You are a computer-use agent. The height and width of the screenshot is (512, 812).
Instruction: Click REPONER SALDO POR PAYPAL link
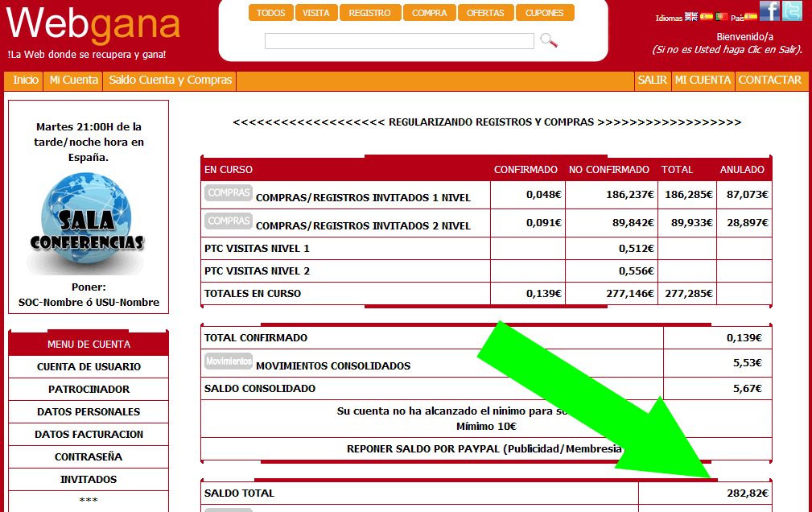[x=484, y=448]
